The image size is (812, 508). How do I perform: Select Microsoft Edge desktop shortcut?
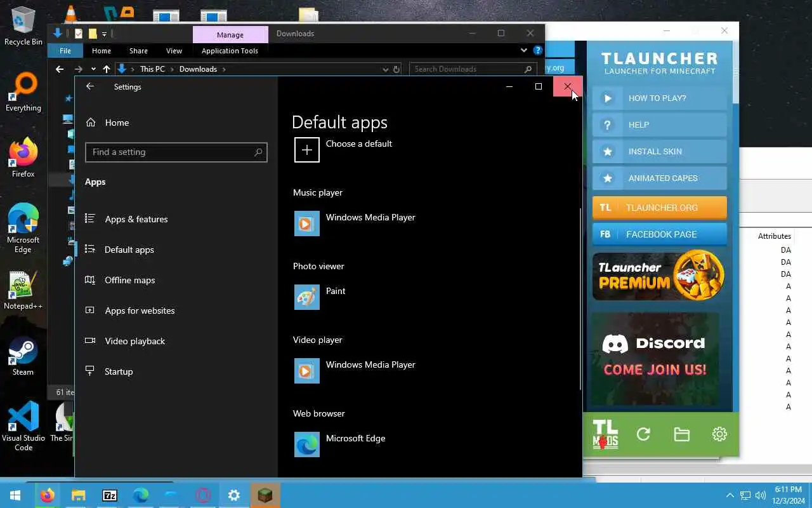pyautogui.click(x=23, y=229)
